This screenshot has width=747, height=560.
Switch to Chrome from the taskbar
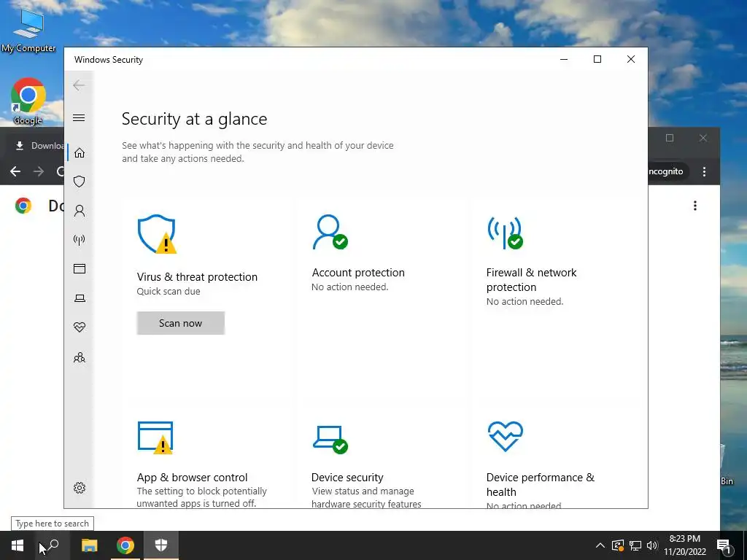click(x=125, y=545)
